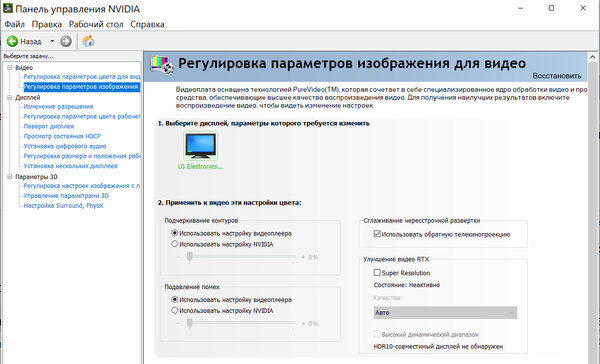
Task: Select video player setting for noise reduction
Action: 174,299
